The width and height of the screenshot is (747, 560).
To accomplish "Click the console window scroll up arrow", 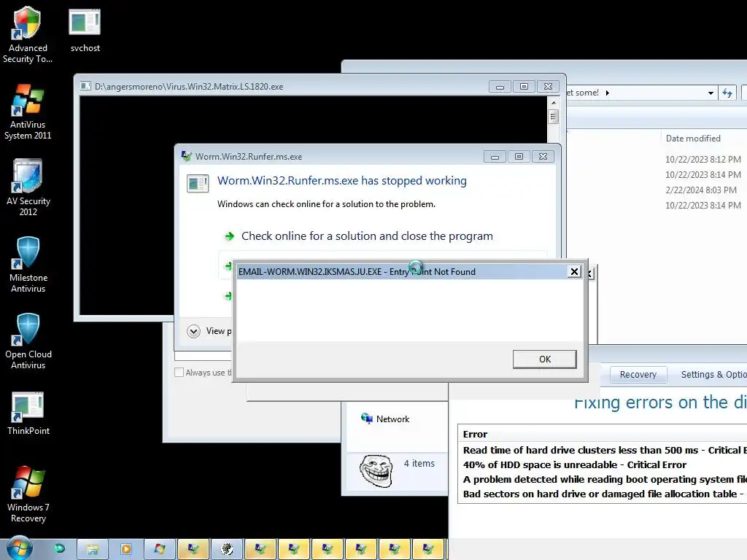I will click(554, 102).
